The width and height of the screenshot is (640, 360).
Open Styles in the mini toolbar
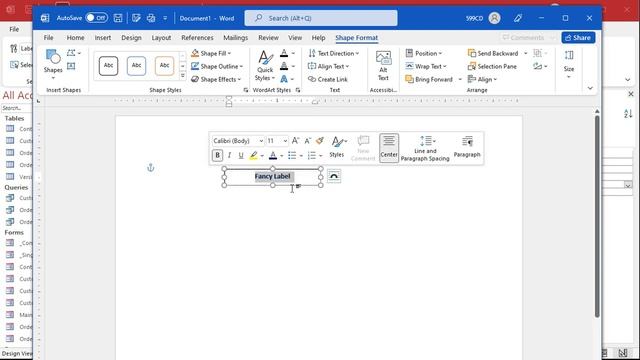point(337,147)
